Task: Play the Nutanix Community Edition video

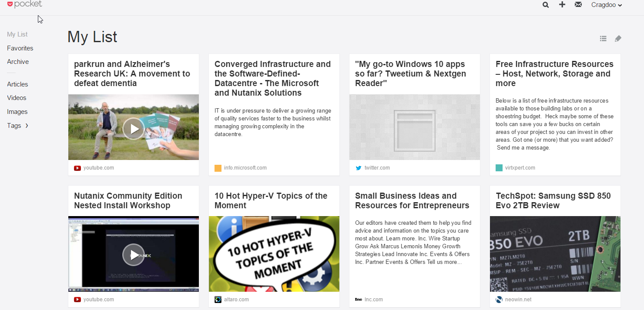Action: point(134,255)
